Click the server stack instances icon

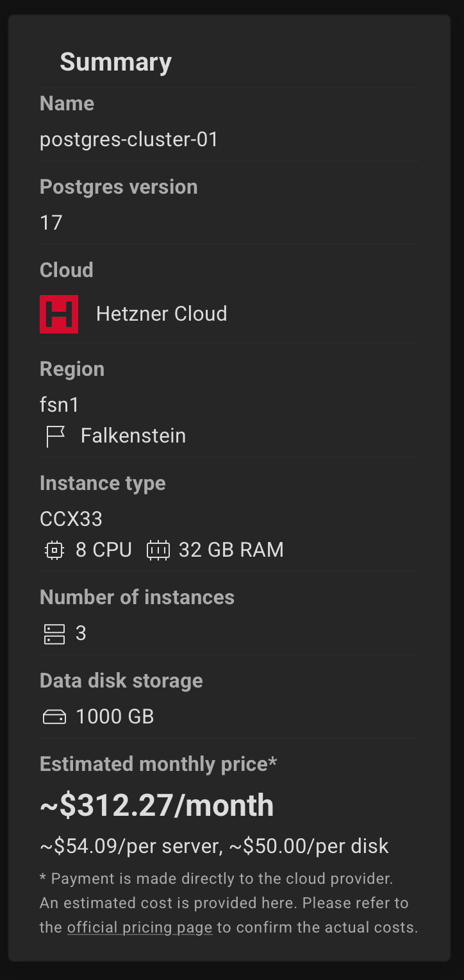[x=54, y=634]
